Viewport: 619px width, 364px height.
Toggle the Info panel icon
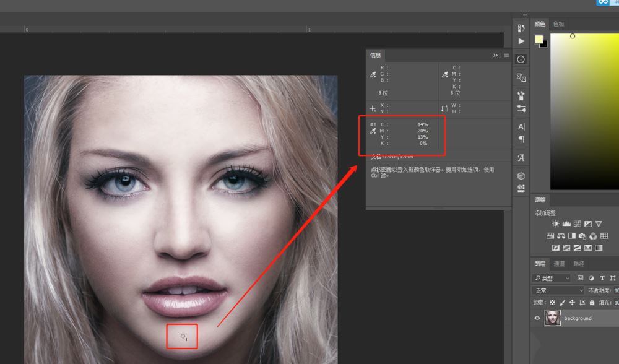coord(521,59)
